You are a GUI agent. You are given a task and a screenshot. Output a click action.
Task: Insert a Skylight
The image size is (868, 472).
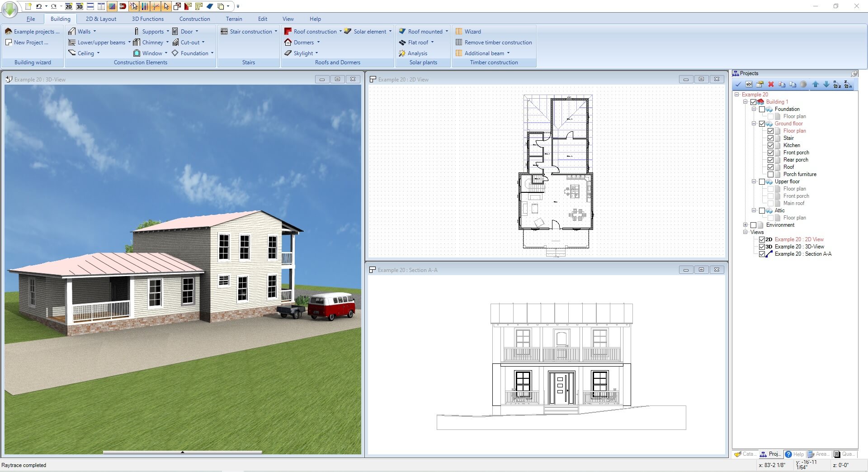pyautogui.click(x=303, y=53)
